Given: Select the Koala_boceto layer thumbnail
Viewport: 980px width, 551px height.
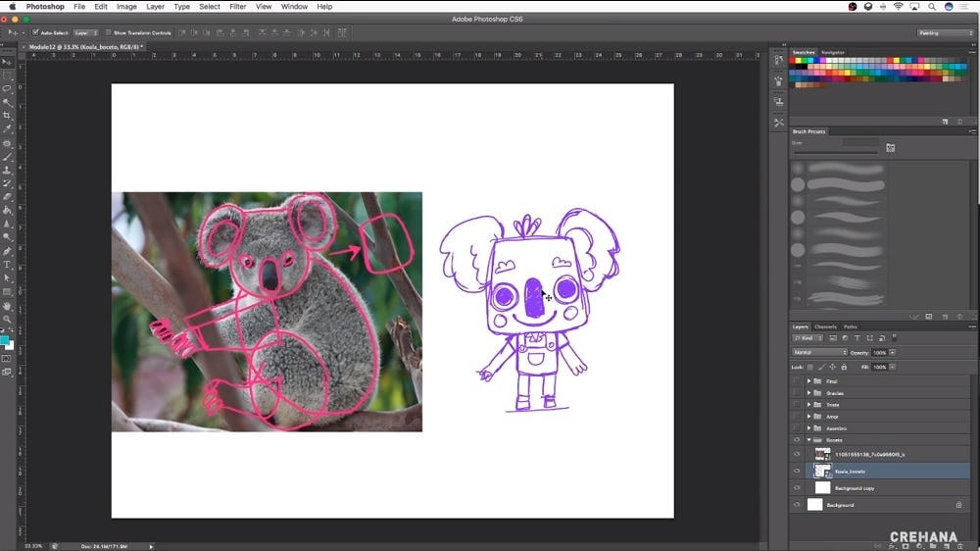Looking at the screenshot, I should 822,471.
